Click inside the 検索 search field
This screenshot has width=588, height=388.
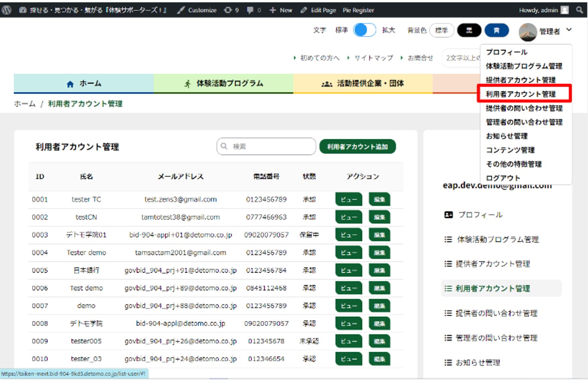[x=266, y=146]
